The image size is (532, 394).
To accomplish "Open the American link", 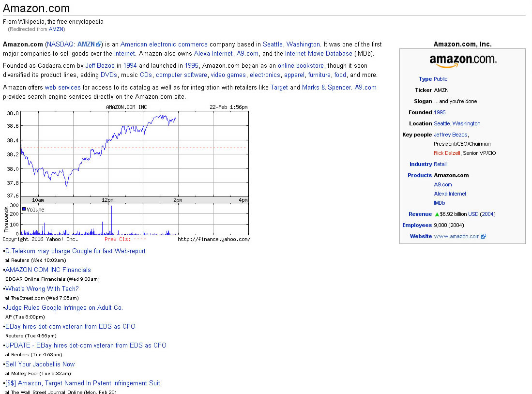I will pyautogui.click(x=134, y=45).
